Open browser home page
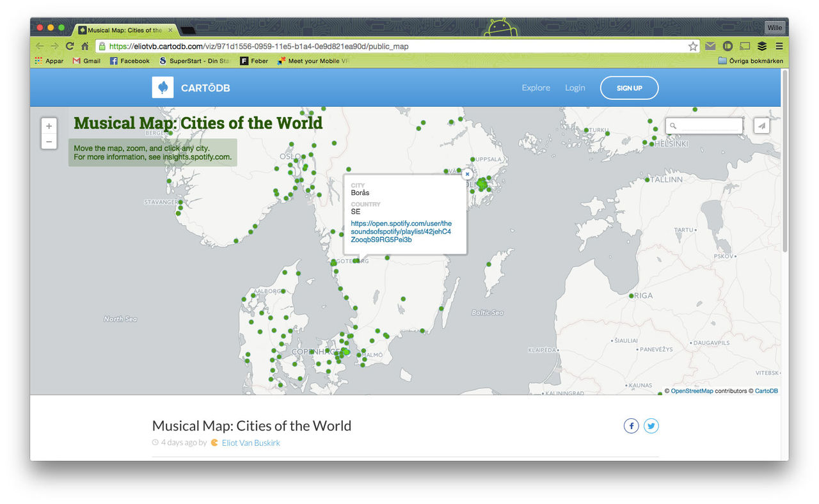 coord(84,46)
